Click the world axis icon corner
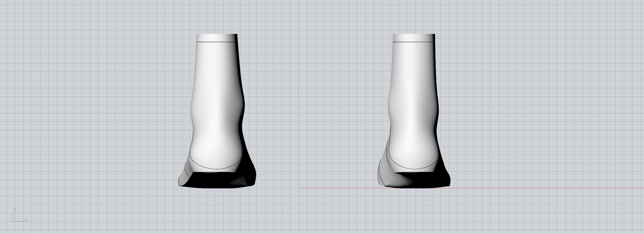The width and height of the screenshot is (644, 234). coord(13,221)
